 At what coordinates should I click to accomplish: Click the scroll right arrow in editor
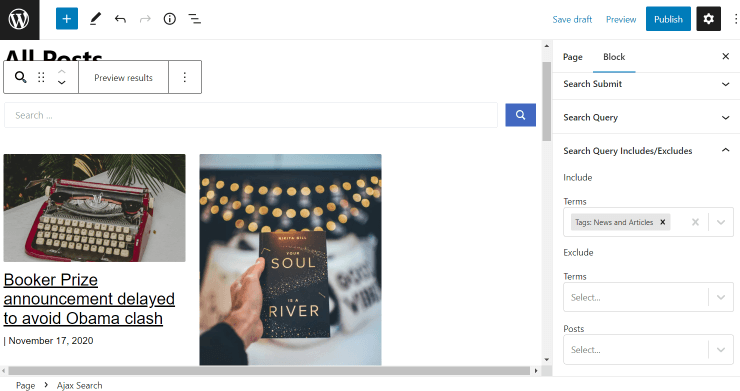pos(536,371)
